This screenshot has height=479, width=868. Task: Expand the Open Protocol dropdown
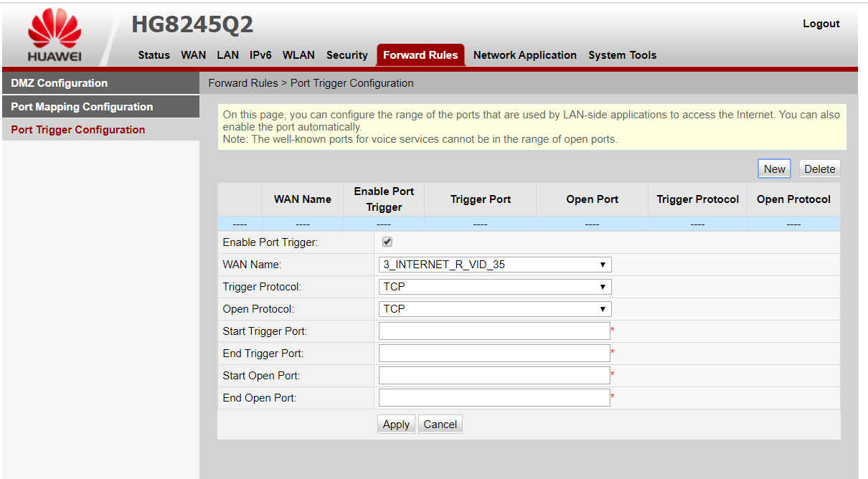coord(495,309)
